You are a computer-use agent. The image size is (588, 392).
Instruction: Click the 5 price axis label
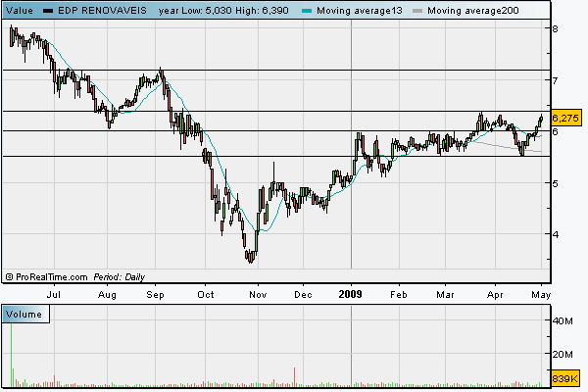click(x=555, y=183)
